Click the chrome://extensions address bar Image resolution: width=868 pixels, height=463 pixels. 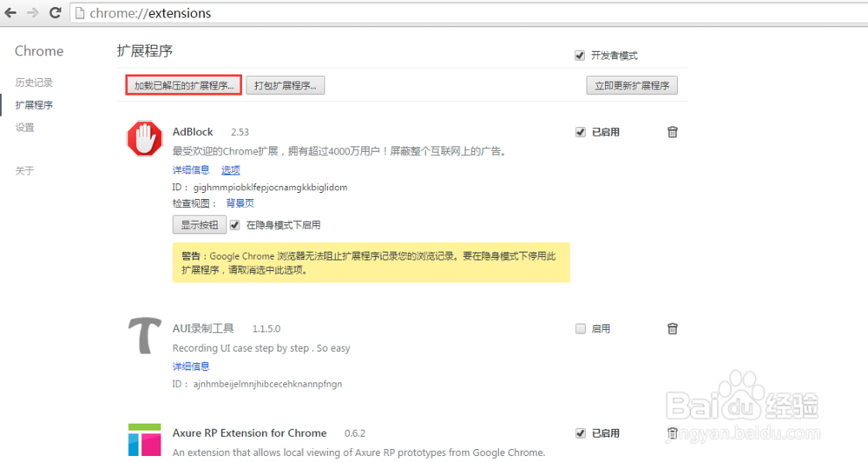pos(469,13)
